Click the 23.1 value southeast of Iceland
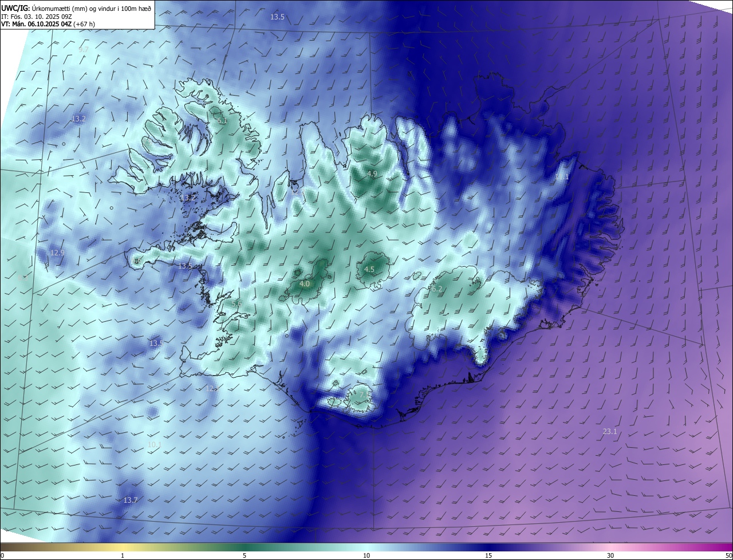 (610, 432)
